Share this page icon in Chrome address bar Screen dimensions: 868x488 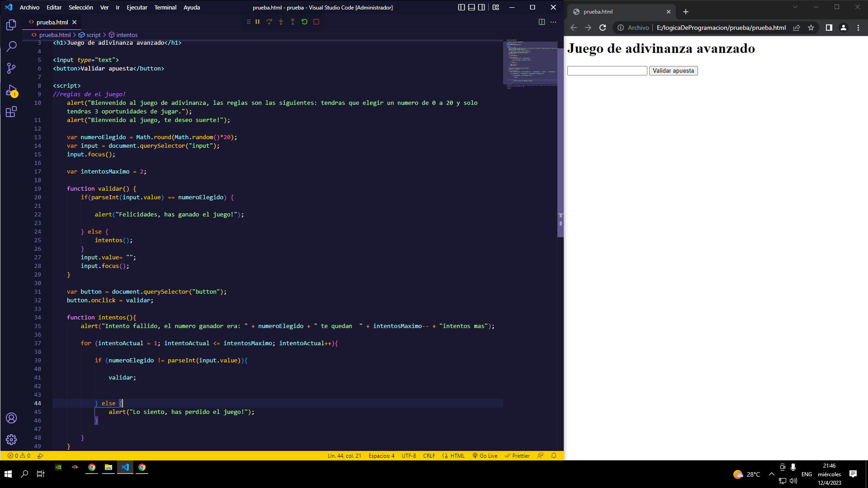[x=797, y=28]
